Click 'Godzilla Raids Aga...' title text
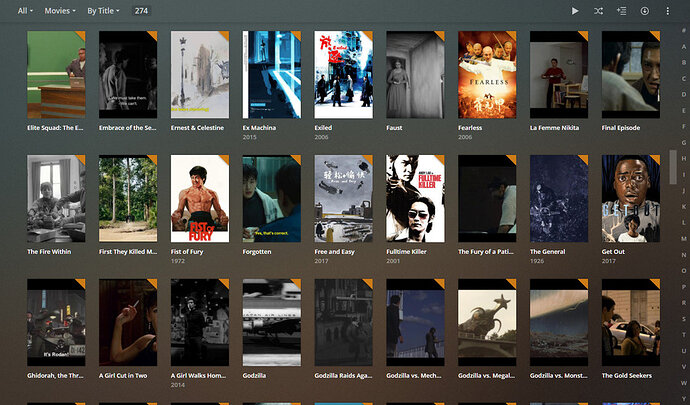 point(343,376)
